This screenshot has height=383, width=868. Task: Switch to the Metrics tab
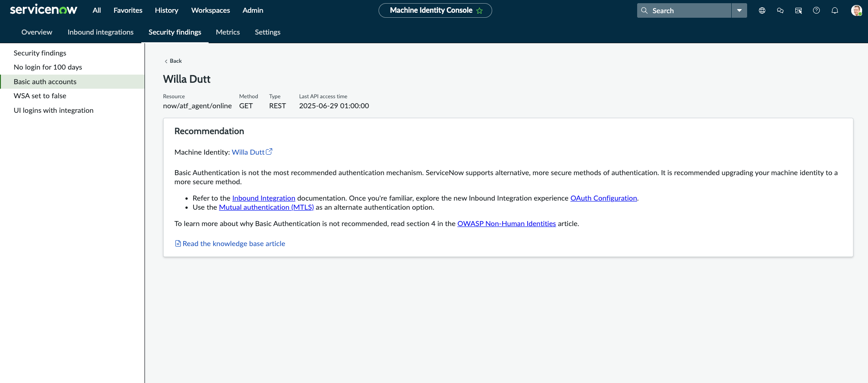pyautogui.click(x=228, y=32)
